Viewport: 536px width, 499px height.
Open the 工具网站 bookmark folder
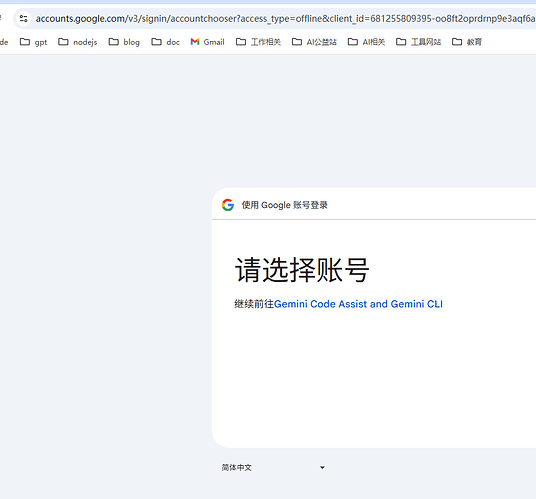(x=418, y=42)
